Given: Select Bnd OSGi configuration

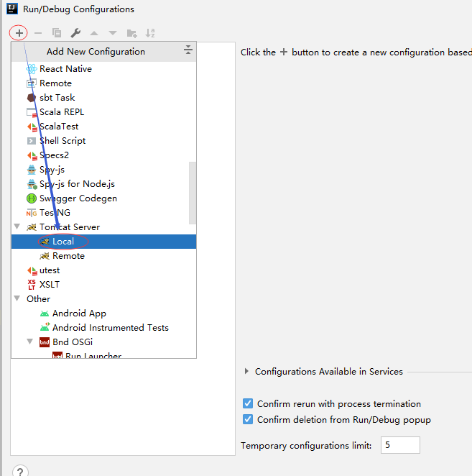Looking at the screenshot, I should pyautogui.click(x=103, y=342).
